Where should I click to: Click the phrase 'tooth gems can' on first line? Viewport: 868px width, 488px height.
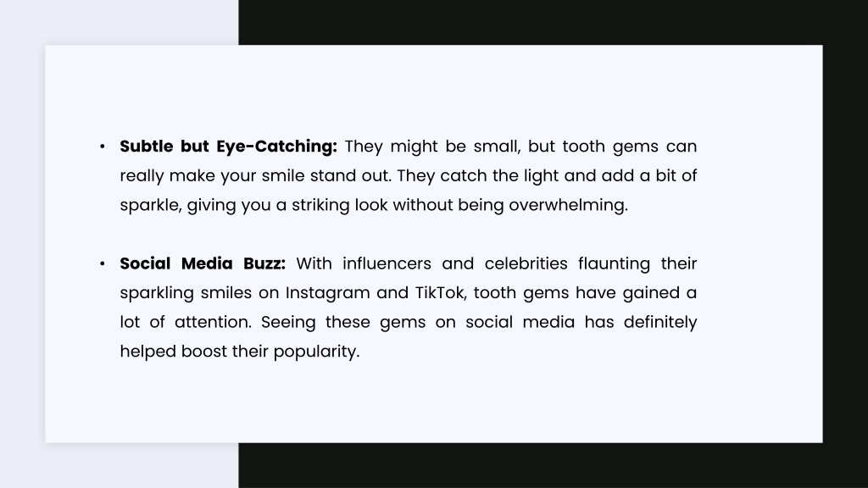630,147
